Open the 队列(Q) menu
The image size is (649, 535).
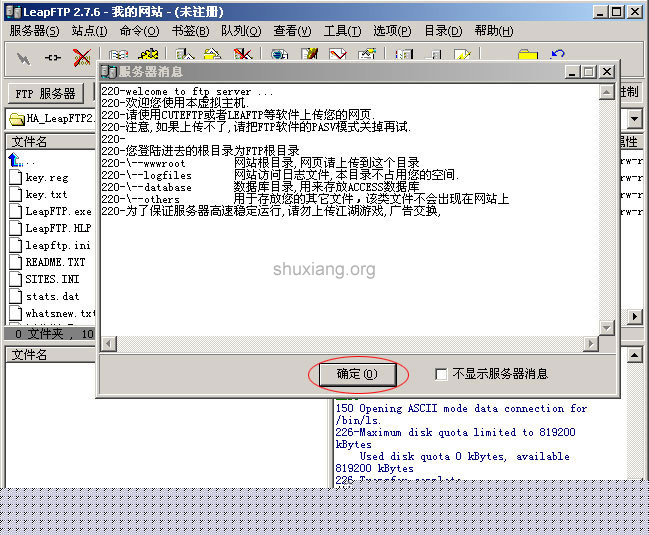(x=241, y=31)
